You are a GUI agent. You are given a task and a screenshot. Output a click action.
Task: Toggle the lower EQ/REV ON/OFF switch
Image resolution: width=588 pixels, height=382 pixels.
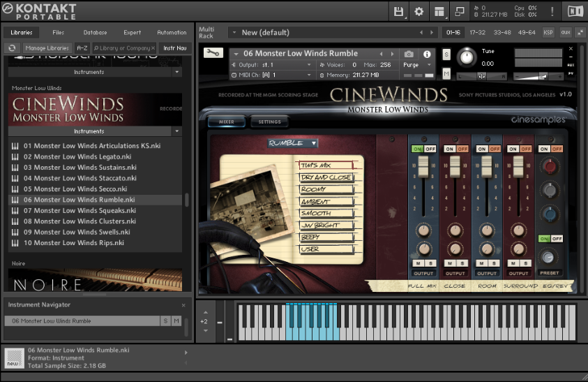click(550, 239)
